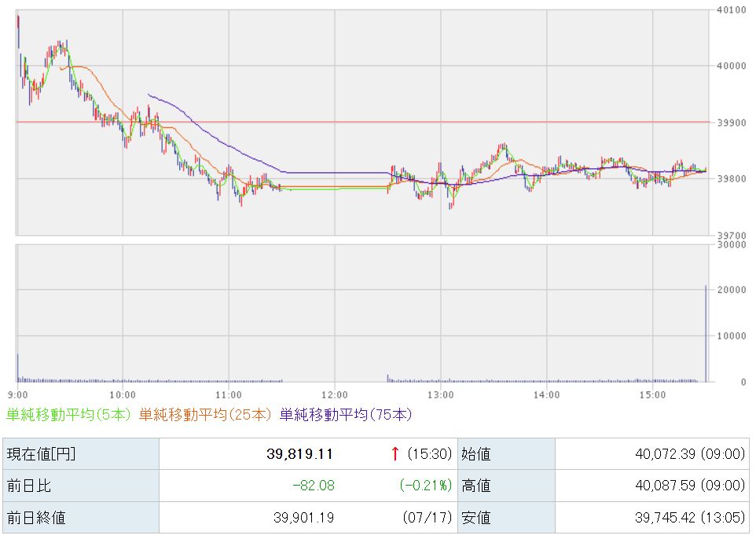Click the red previous-close line at 39900
Viewport: 756px width, 539px height.
pos(362,122)
